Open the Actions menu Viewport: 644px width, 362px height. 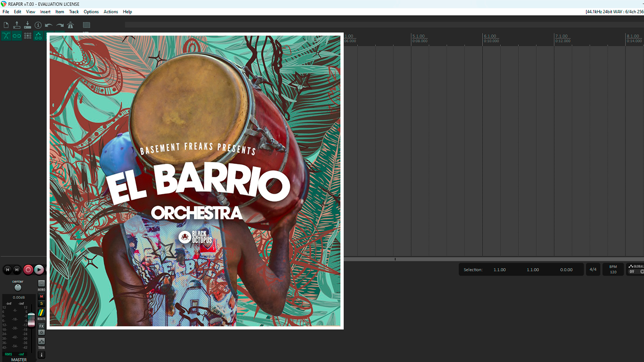pos(111,12)
